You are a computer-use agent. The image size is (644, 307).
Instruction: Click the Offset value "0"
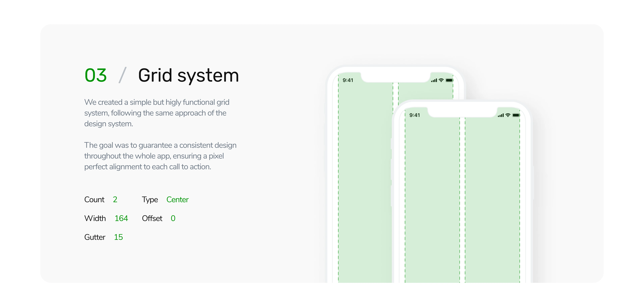click(173, 218)
